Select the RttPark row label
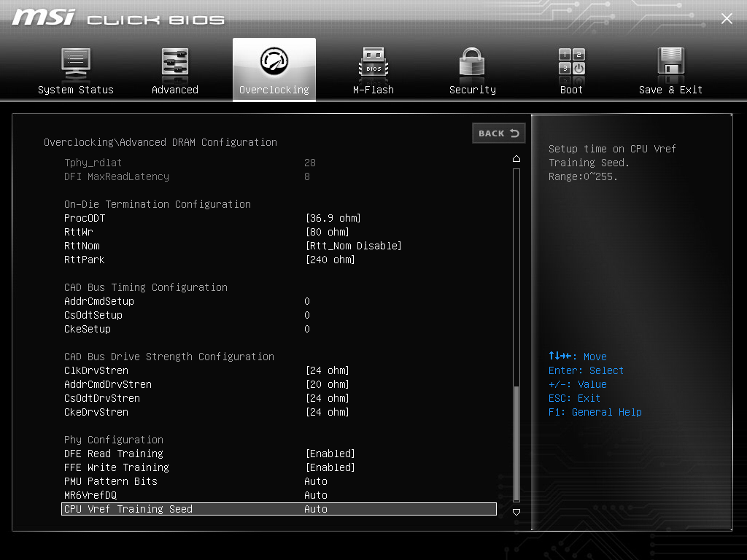 tap(85, 260)
